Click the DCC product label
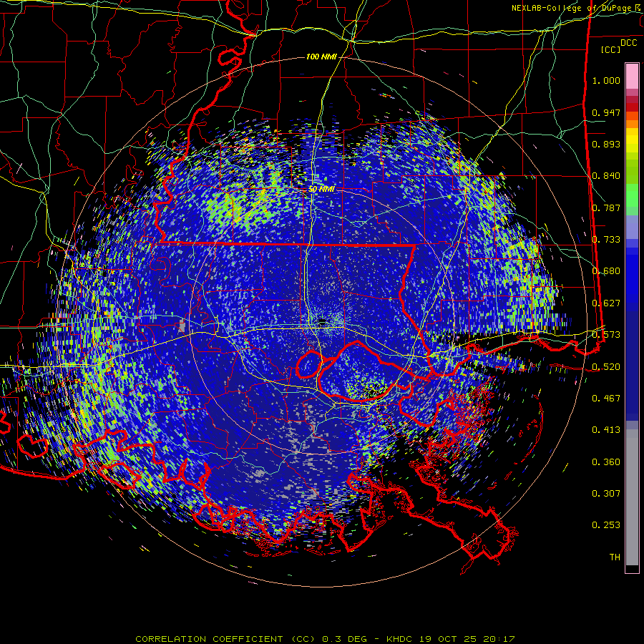Screen dimensions: 644x644 629,43
